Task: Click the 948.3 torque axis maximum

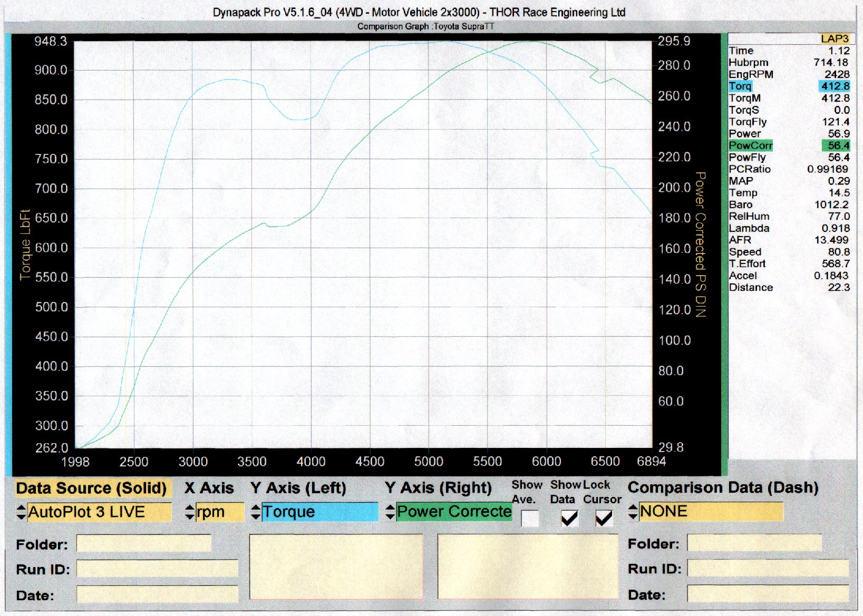Action: 51,41
